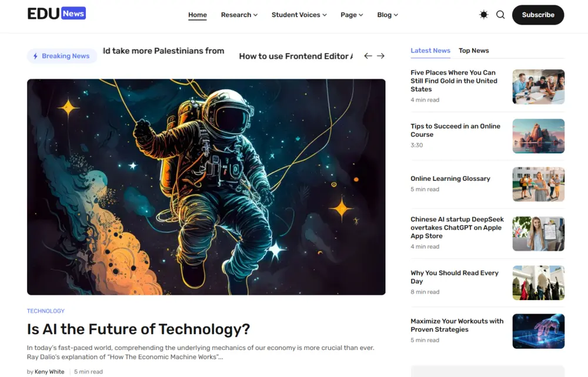Click the lightning bolt in Breaking News badge

click(x=36, y=56)
